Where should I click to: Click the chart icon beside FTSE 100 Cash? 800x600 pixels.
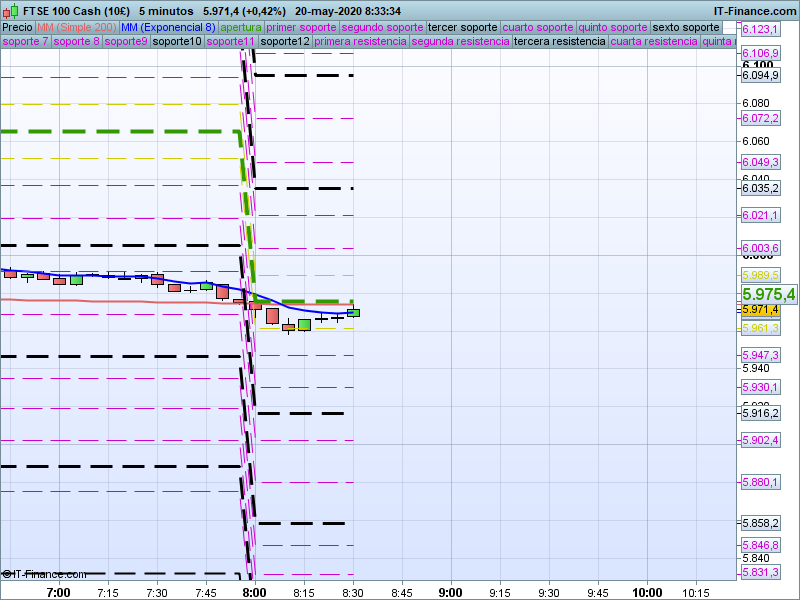(x=9, y=10)
